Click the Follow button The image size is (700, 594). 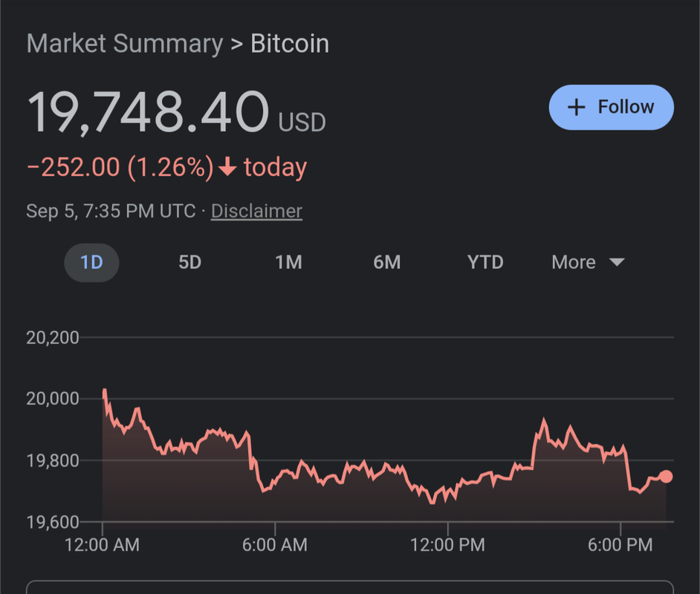click(x=611, y=108)
